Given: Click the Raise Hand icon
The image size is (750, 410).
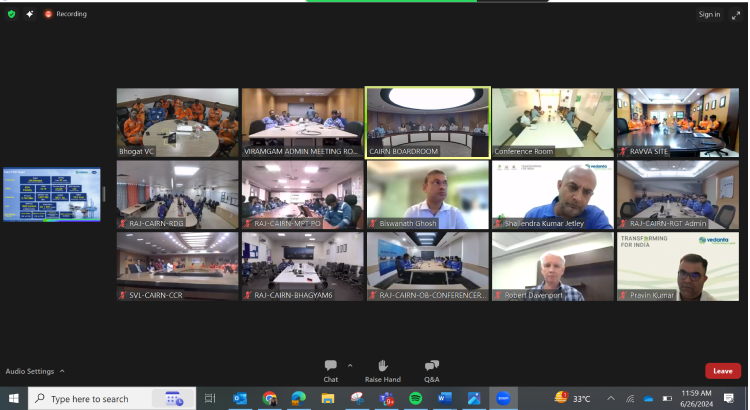Looking at the screenshot, I should coord(382,366).
